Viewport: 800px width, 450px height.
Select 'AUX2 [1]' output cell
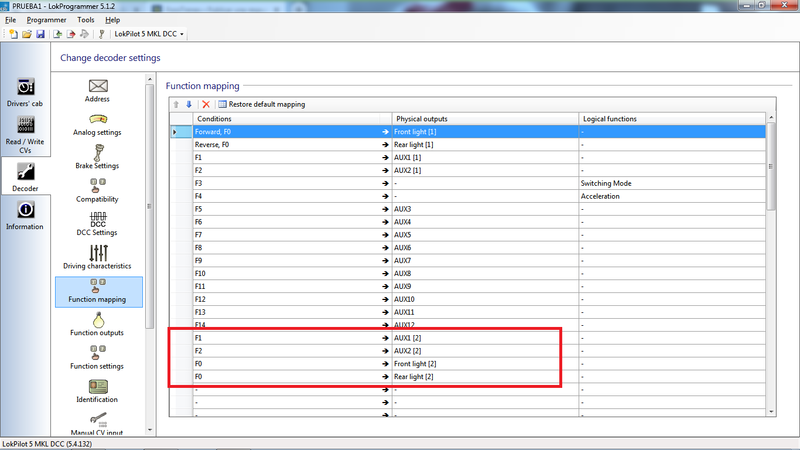click(485, 170)
